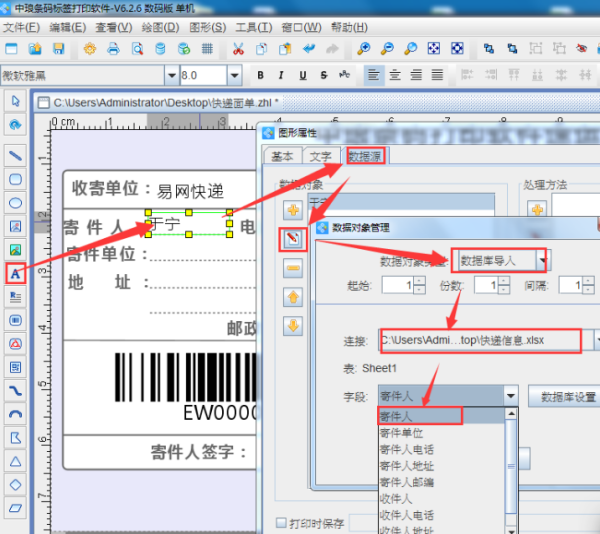Click the bold B formatting icon
600x534 pixels.
pyautogui.click(x=261, y=75)
